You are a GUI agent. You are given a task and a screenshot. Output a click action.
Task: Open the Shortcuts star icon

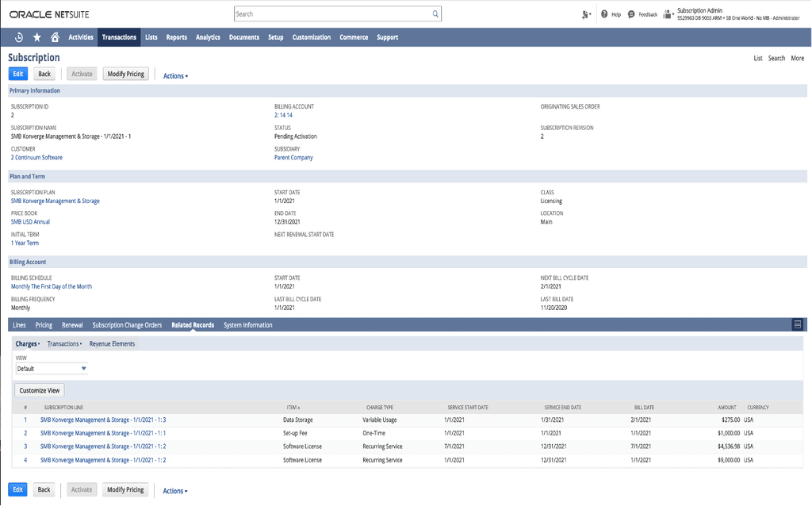pos(36,37)
